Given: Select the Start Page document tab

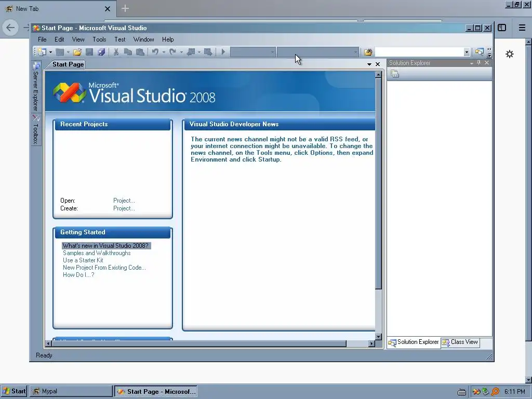Looking at the screenshot, I should coord(68,64).
